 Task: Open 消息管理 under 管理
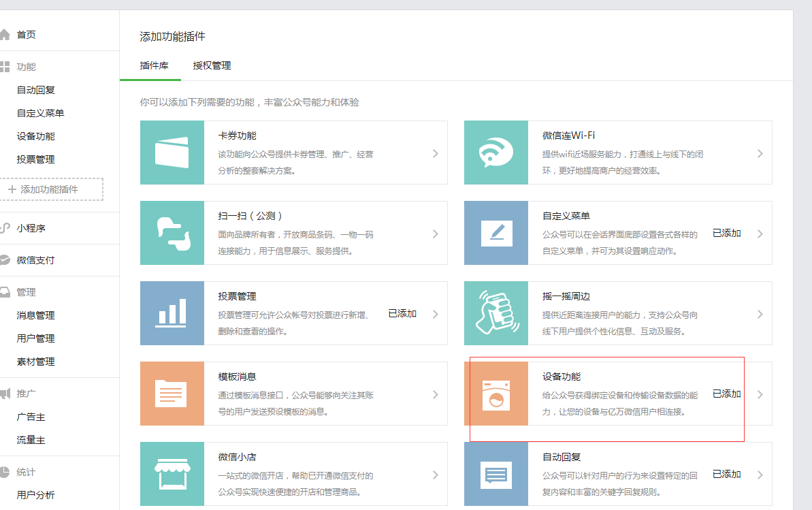(x=36, y=315)
